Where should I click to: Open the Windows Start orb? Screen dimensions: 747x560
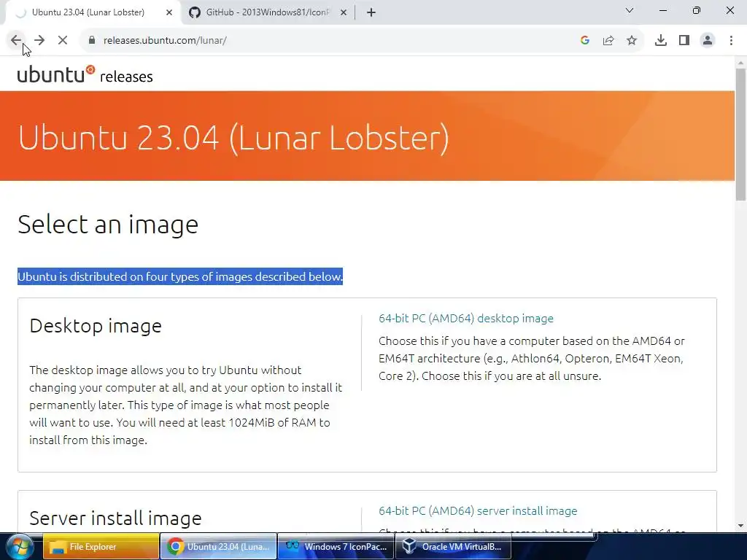[x=18, y=546]
